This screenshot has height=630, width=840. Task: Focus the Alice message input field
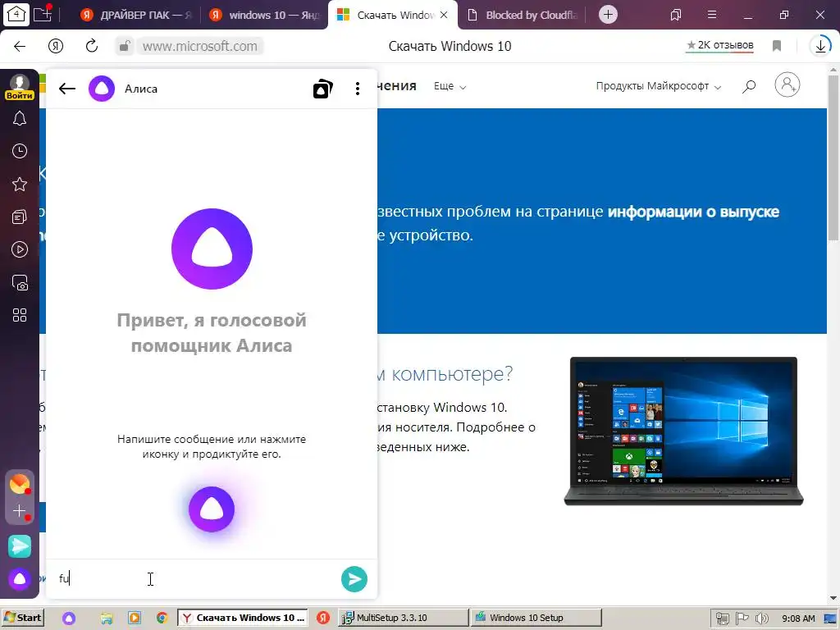tap(195, 578)
